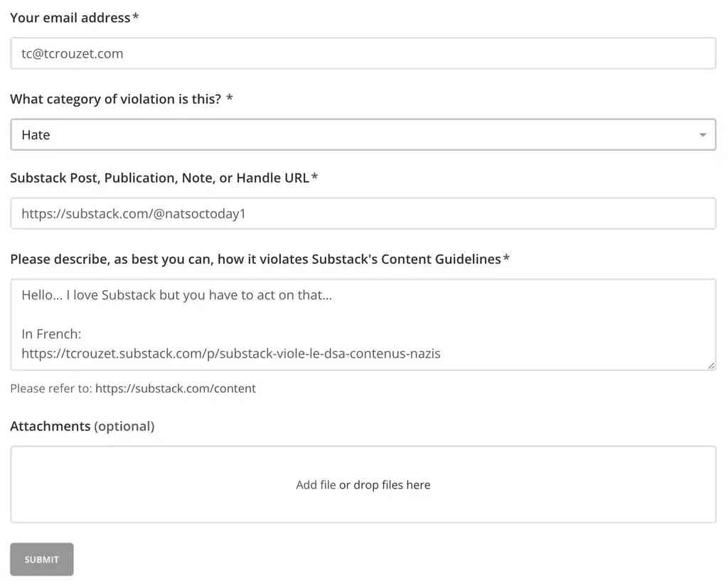This screenshot has height=586, width=728.
Task: Click the 'Substack Post, Publication, Note' label
Action: (159, 178)
